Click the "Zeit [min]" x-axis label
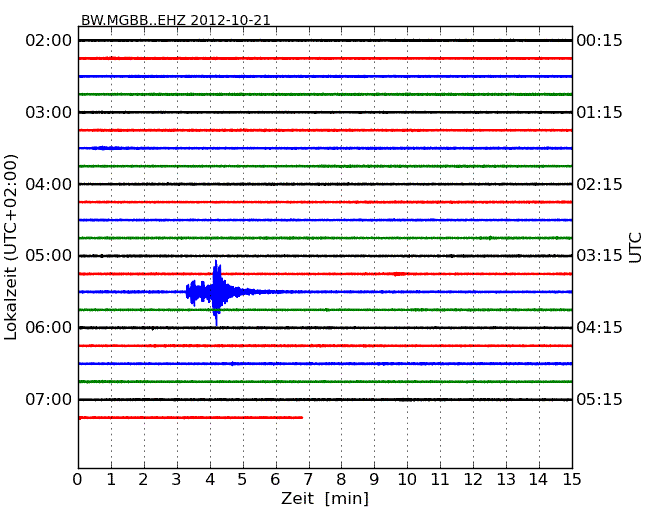The image size is (650, 520). (325, 498)
